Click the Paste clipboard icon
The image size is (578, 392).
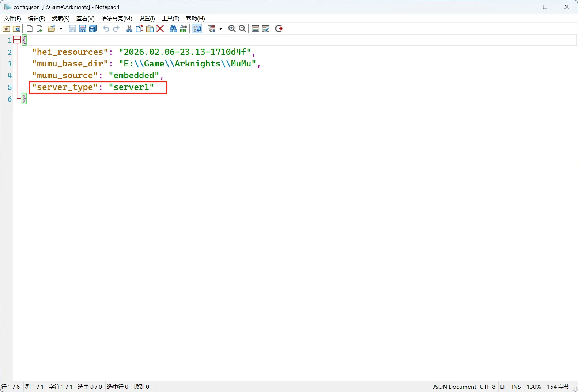coord(150,28)
